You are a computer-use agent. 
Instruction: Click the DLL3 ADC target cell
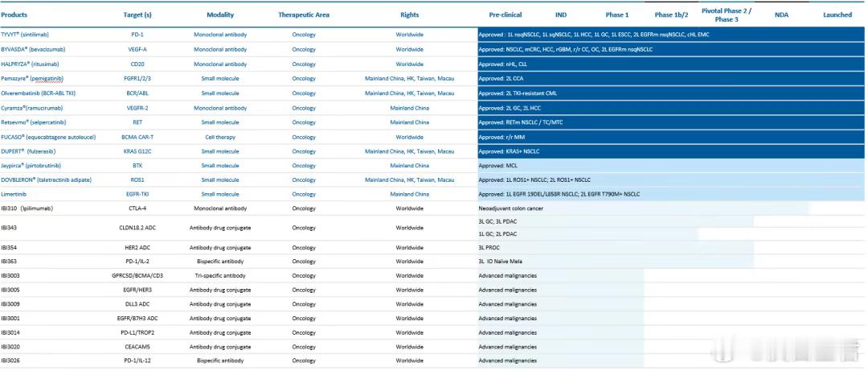coord(137,304)
